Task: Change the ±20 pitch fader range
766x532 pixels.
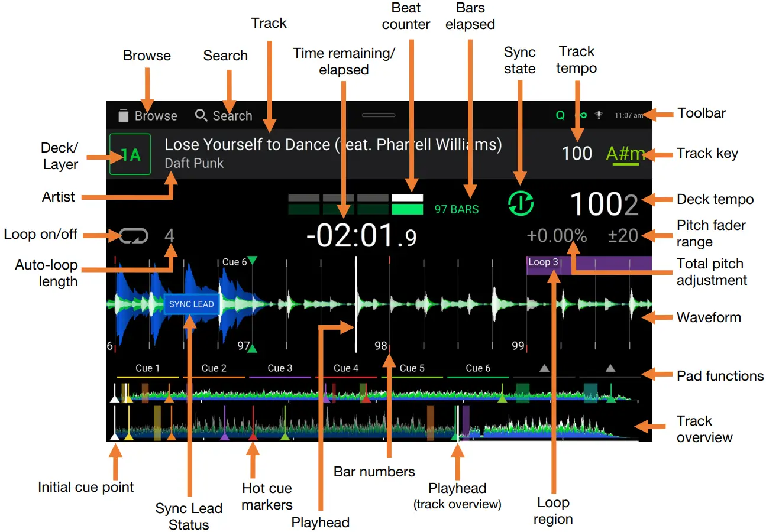Action: [x=623, y=236]
